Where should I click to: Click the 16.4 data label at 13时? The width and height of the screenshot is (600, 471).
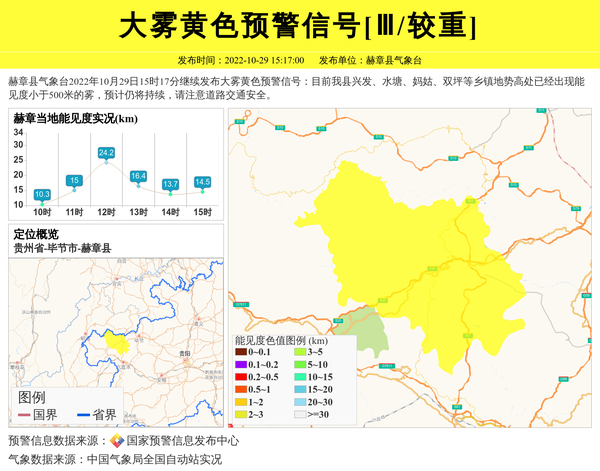pos(138,176)
